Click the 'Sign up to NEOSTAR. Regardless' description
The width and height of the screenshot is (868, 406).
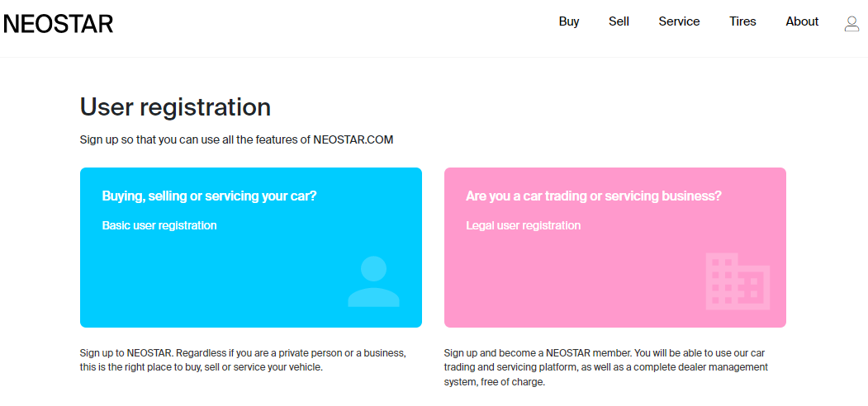(x=243, y=360)
